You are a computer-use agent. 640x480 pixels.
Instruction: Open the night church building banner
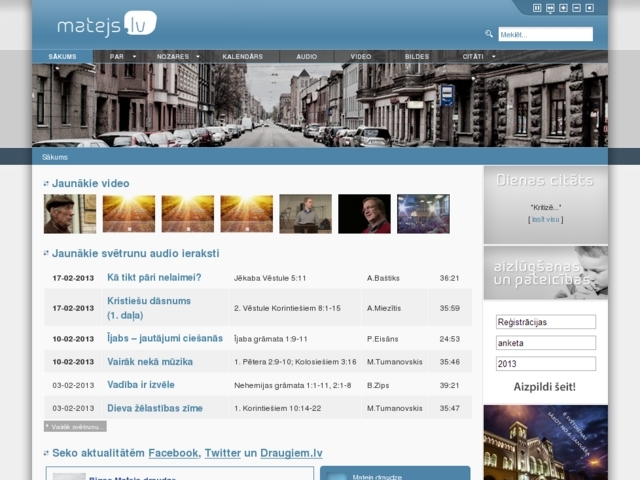546,442
